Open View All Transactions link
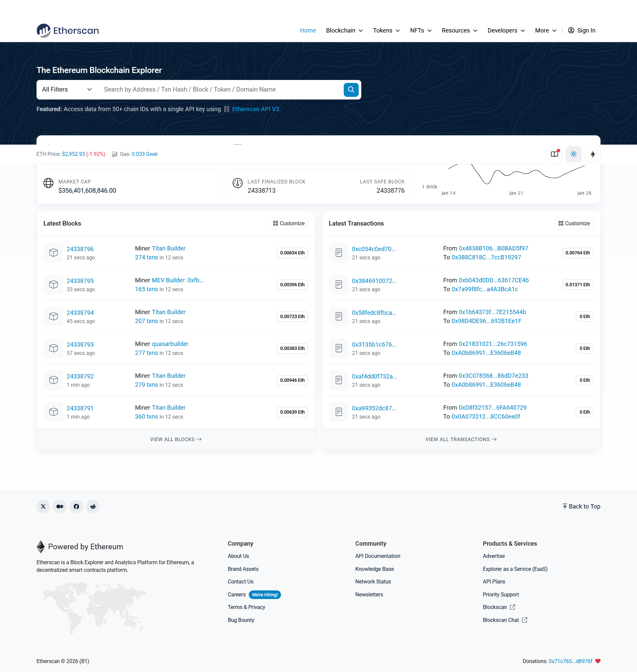This screenshot has height=672, width=637. [461, 439]
